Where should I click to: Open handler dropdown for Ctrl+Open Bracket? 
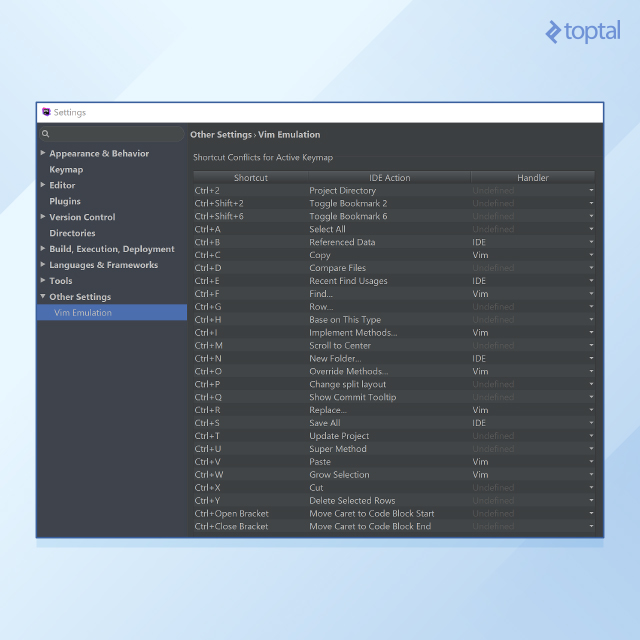pyautogui.click(x=591, y=513)
